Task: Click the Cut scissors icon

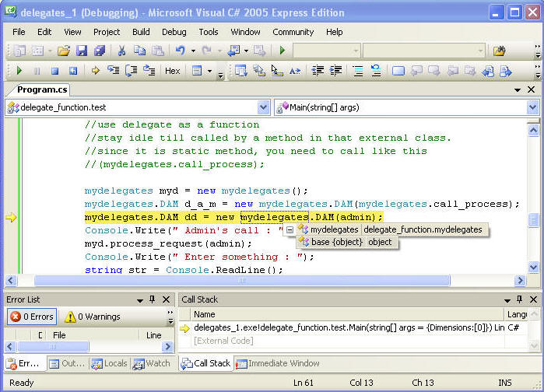Action: pos(121,51)
